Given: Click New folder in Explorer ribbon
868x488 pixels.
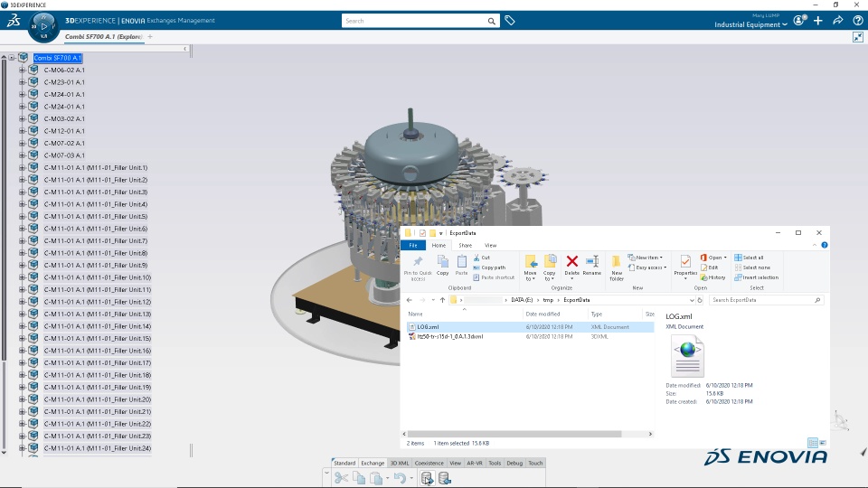Looking at the screenshot, I should tap(616, 267).
